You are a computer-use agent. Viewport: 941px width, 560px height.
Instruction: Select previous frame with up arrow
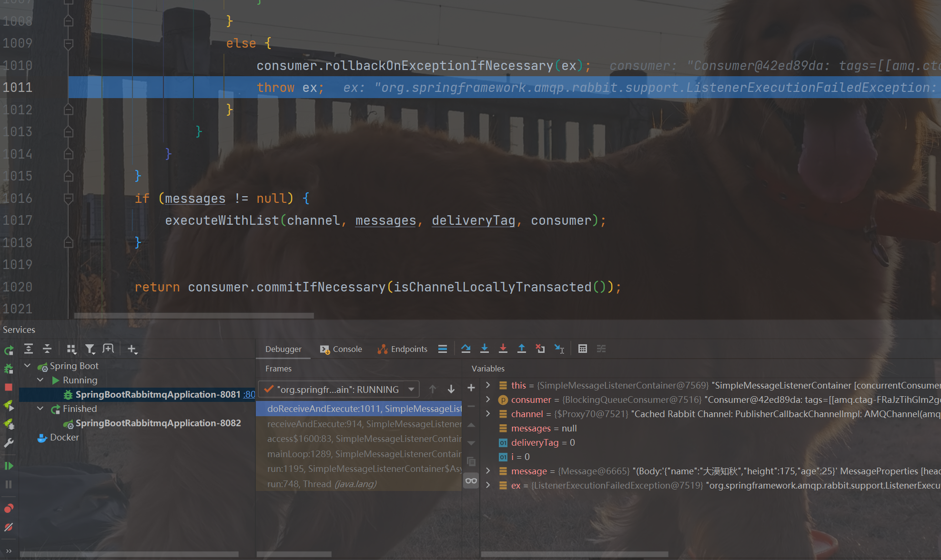pos(433,389)
